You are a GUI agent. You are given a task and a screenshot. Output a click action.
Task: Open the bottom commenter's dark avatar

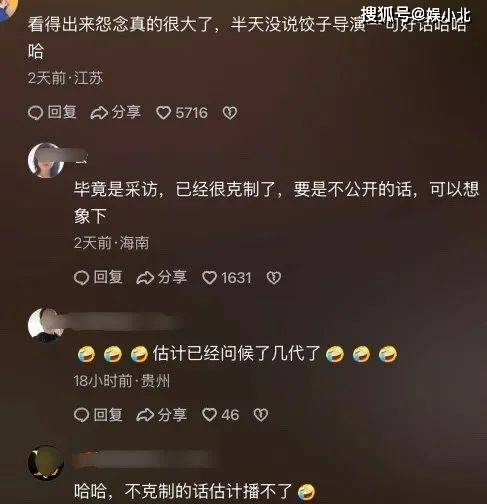coord(46,462)
